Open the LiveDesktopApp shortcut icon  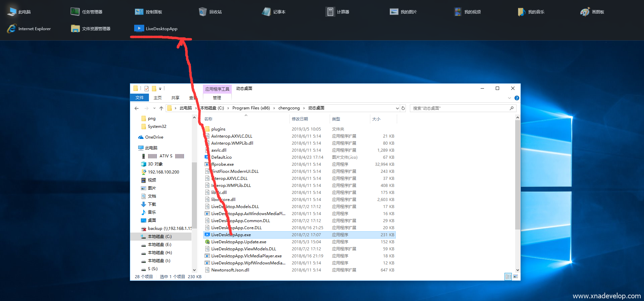coord(139,29)
